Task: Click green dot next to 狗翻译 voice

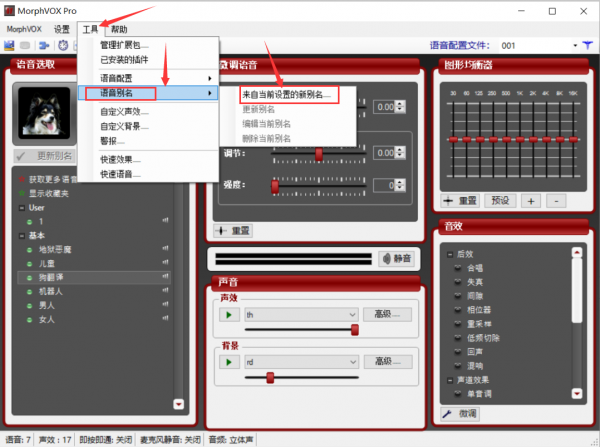Action: coord(29,278)
